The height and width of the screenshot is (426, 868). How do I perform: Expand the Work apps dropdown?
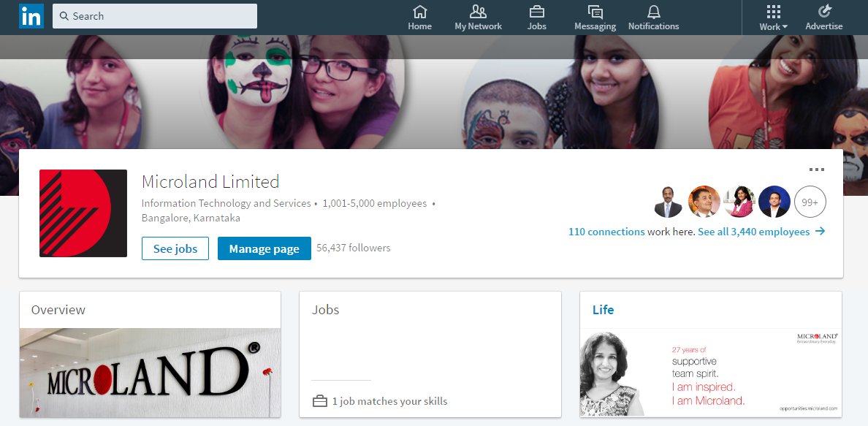(773, 18)
